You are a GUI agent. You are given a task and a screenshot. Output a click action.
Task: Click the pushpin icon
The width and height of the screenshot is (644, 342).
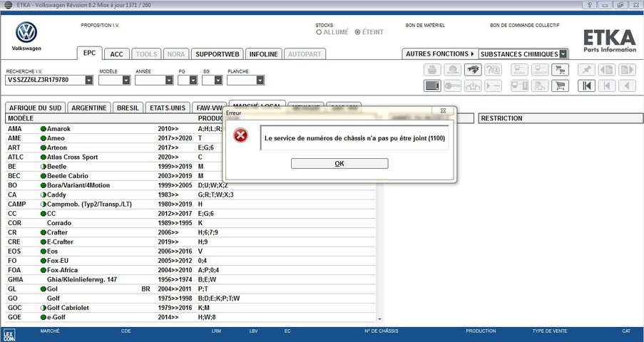tap(586, 70)
